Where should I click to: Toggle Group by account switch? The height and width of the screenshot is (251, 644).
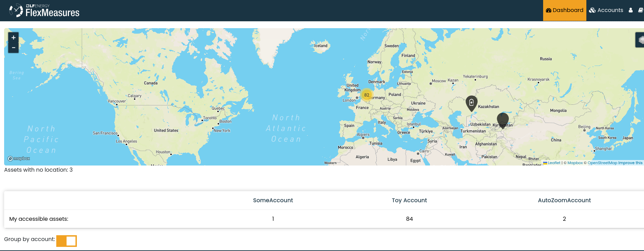coord(67,241)
